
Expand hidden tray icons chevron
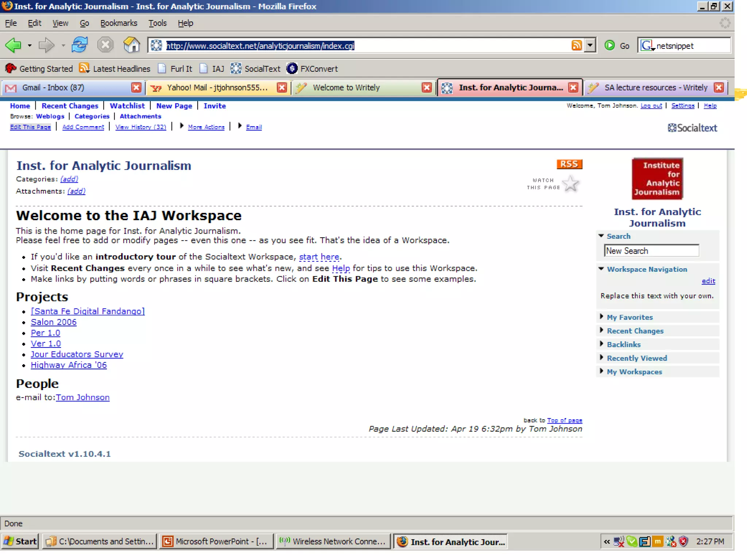(x=607, y=541)
